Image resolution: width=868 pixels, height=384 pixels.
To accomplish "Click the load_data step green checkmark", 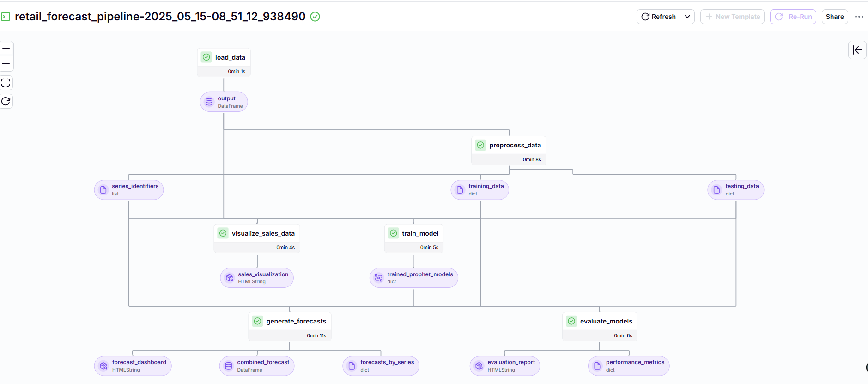I will (206, 57).
